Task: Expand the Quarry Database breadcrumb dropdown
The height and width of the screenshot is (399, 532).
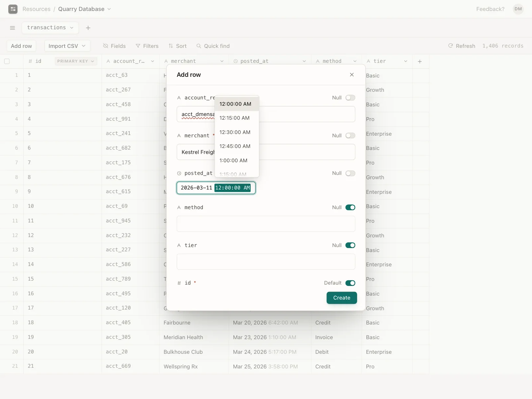Action: pos(109,9)
